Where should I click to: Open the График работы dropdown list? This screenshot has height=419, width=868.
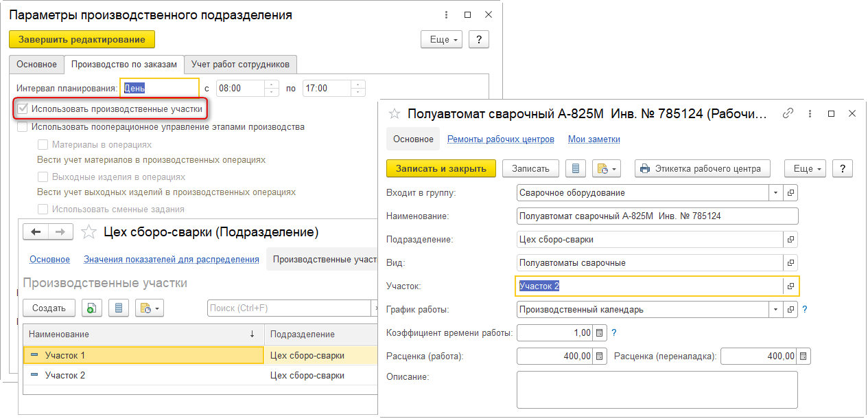[776, 310]
